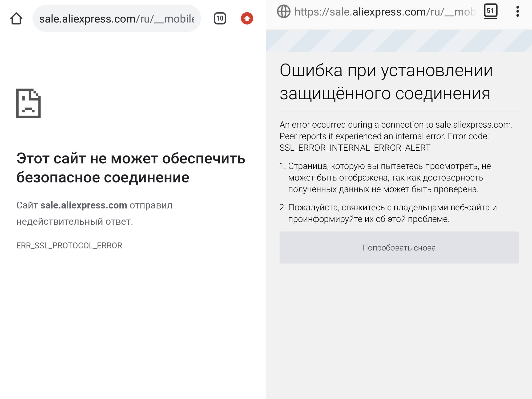Image resolution: width=532 pixels, height=399 pixels.
Task: Open the 10 tabs switcher in Chrome
Action: click(220, 18)
